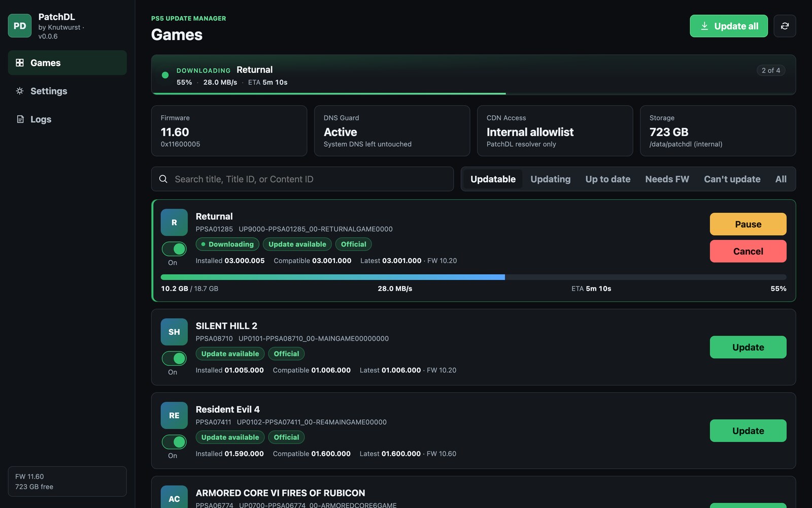Click the Downloading badge on Returnal
The image size is (812, 508).
point(227,244)
